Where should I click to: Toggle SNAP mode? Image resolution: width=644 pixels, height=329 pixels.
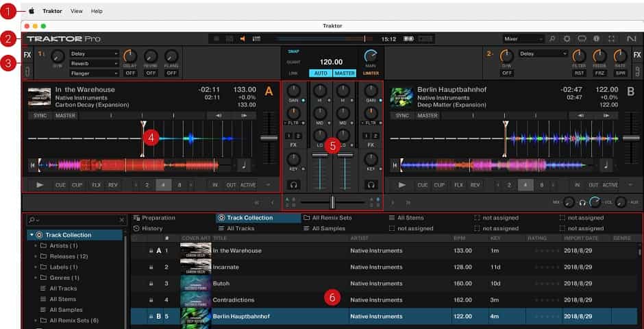click(x=294, y=52)
